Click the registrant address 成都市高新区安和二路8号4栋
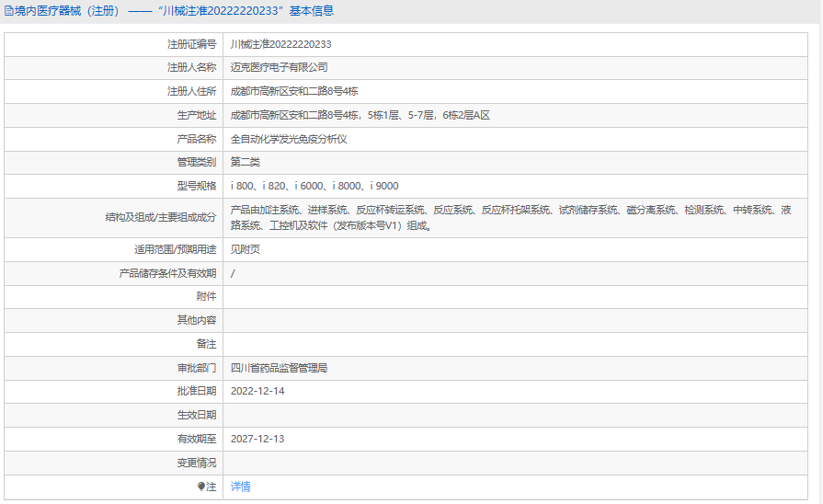Viewport: 823px width, 504px height. pyautogui.click(x=294, y=91)
